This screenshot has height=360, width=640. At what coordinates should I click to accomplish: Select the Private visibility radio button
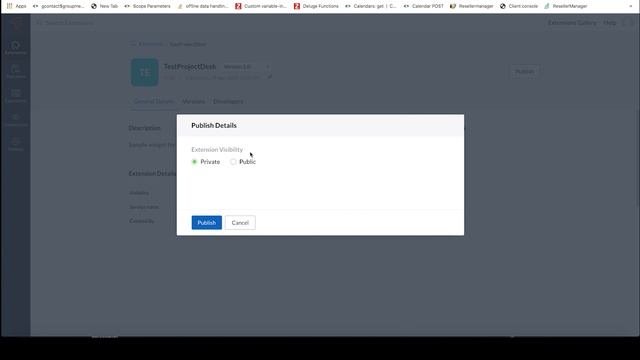[194, 162]
